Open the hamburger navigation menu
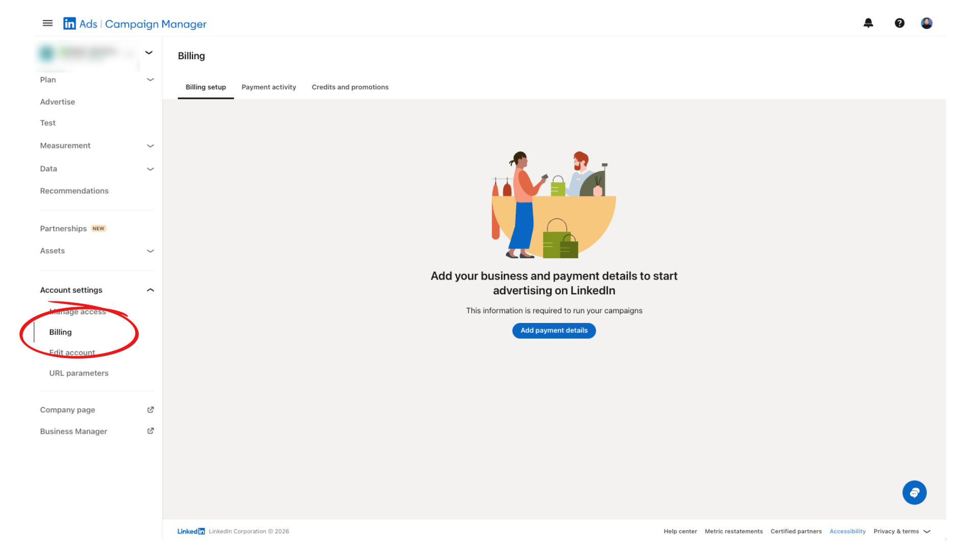Viewport: 980px width, 551px height. click(47, 23)
